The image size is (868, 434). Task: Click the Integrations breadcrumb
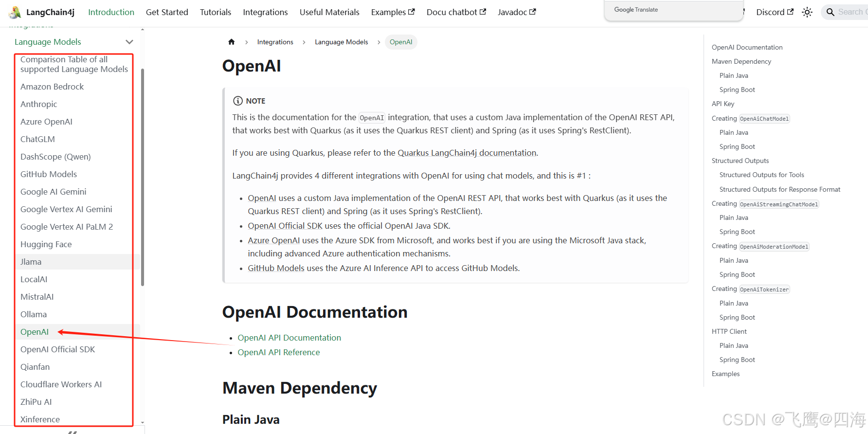(275, 42)
